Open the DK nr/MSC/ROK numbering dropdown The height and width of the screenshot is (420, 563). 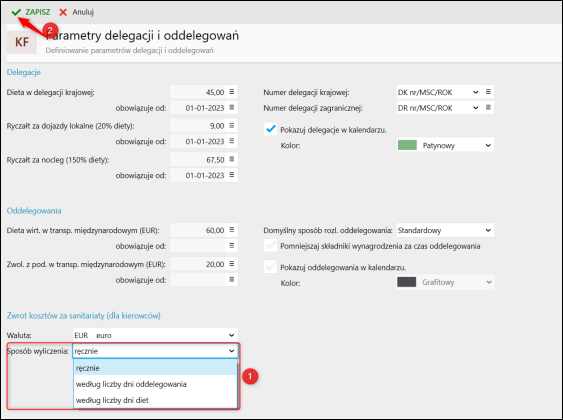[438, 92]
